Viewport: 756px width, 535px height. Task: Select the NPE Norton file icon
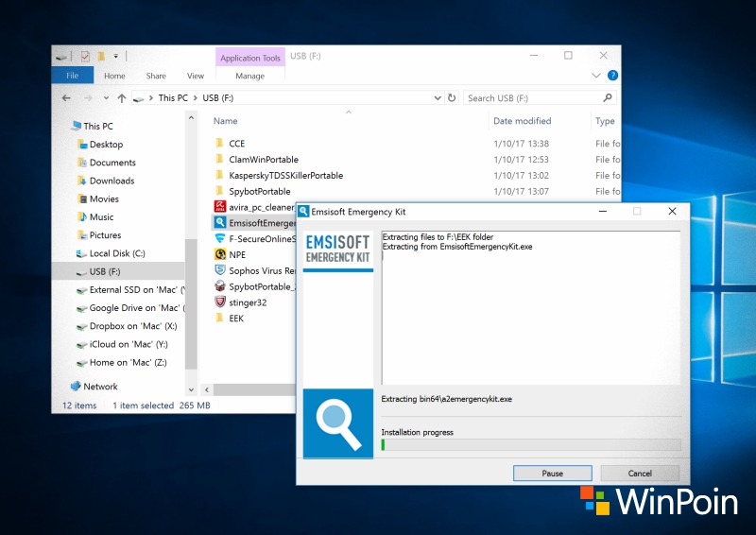pyautogui.click(x=220, y=254)
